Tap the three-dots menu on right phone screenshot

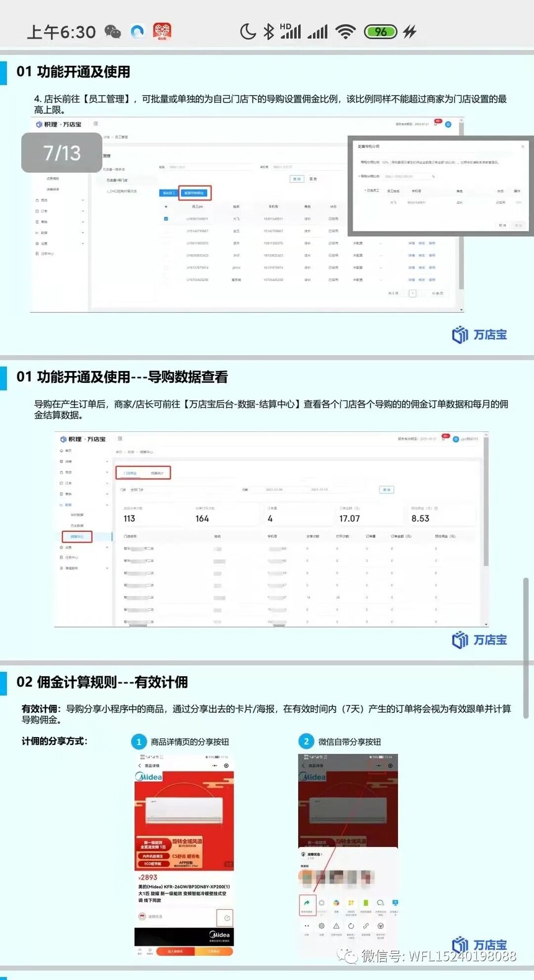pyautogui.click(x=379, y=766)
